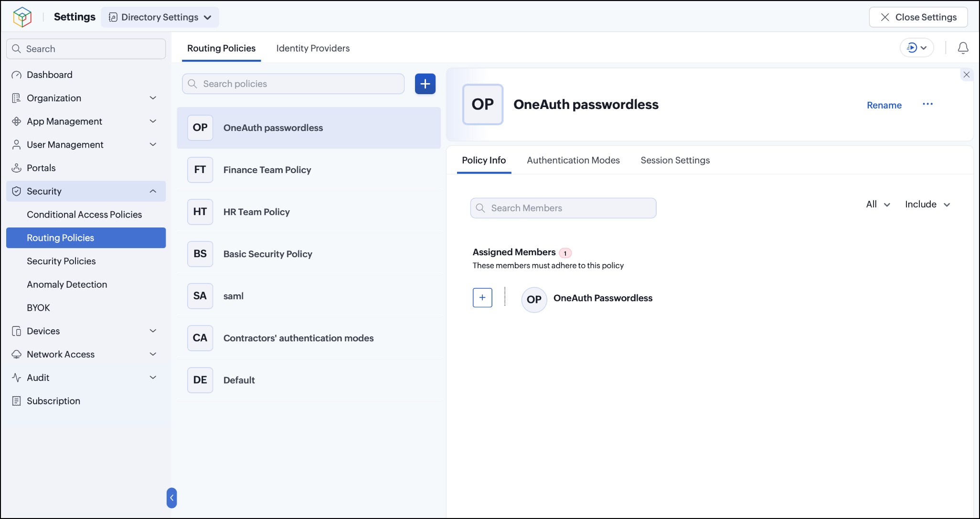980x519 pixels.
Task: Rename the OneAuth passwordless policy
Action: pos(884,105)
